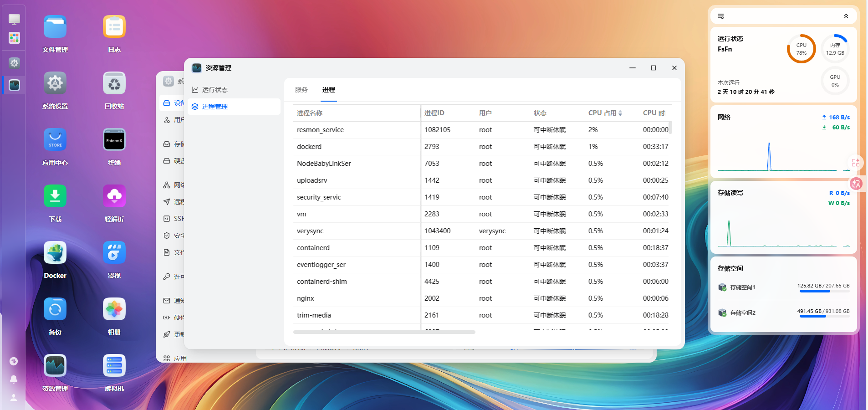Open the 终端 terminal app
The image size is (868, 410).
(x=114, y=140)
